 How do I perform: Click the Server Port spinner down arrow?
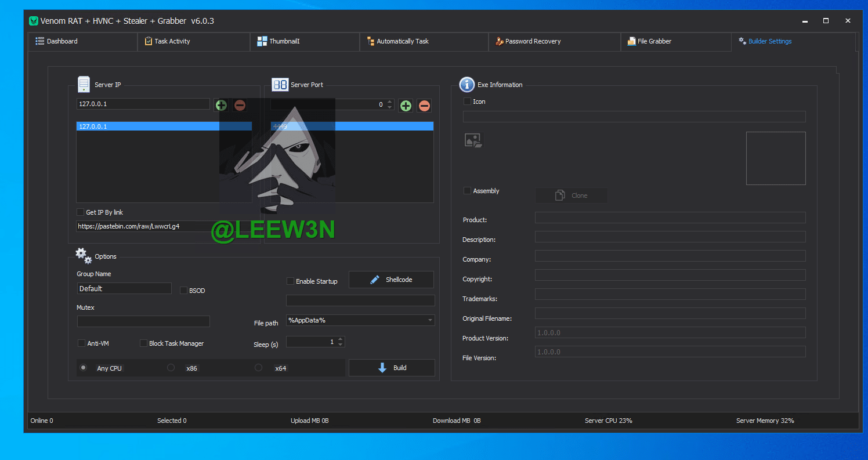click(x=390, y=108)
